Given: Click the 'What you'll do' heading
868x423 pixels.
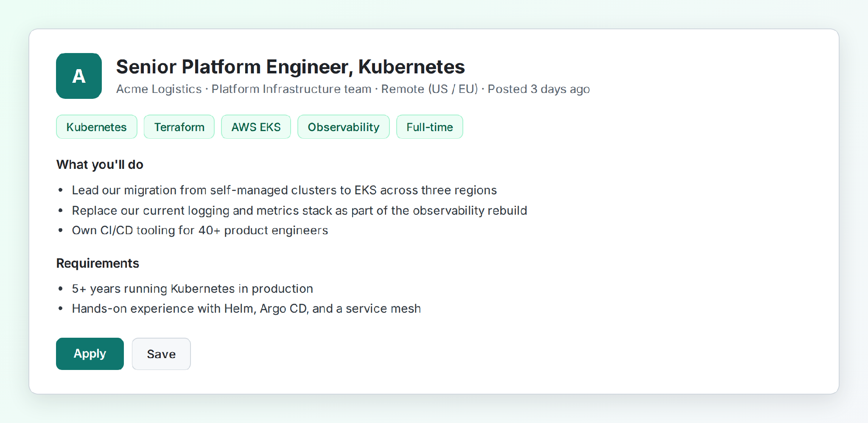Looking at the screenshot, I should coord(100,165).
